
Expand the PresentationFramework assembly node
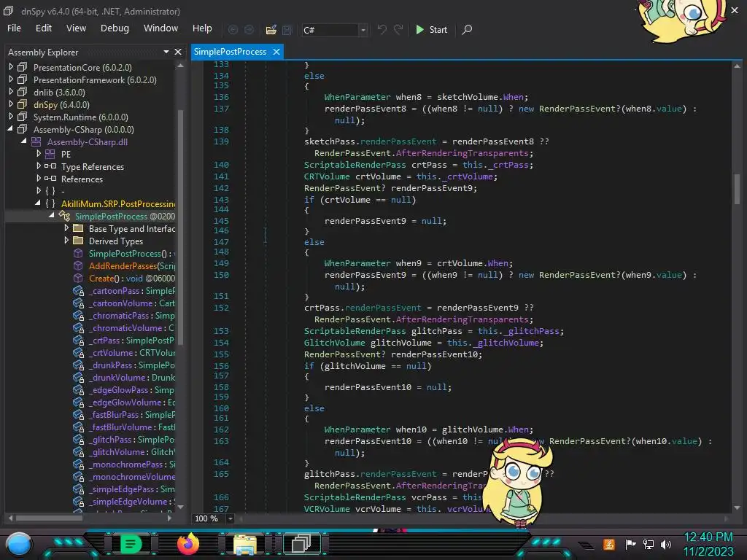point(11,79)
